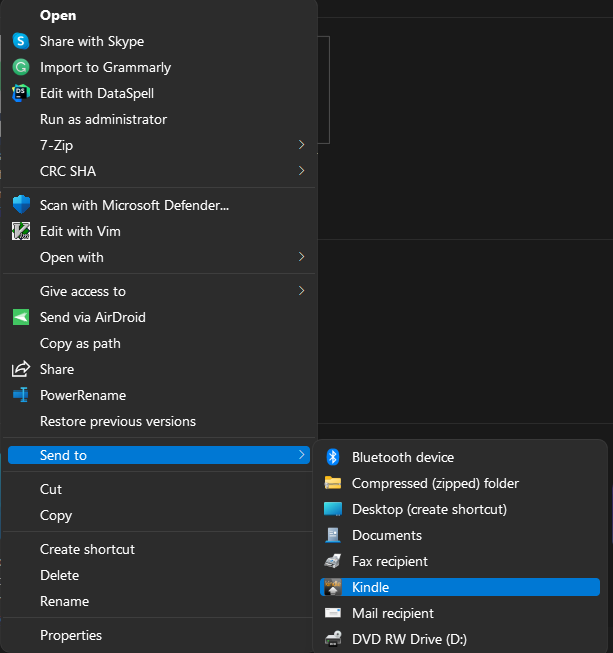613x653 pixels.
Task: Click the Mail recipient envelope icon
Action: (333, 613)
